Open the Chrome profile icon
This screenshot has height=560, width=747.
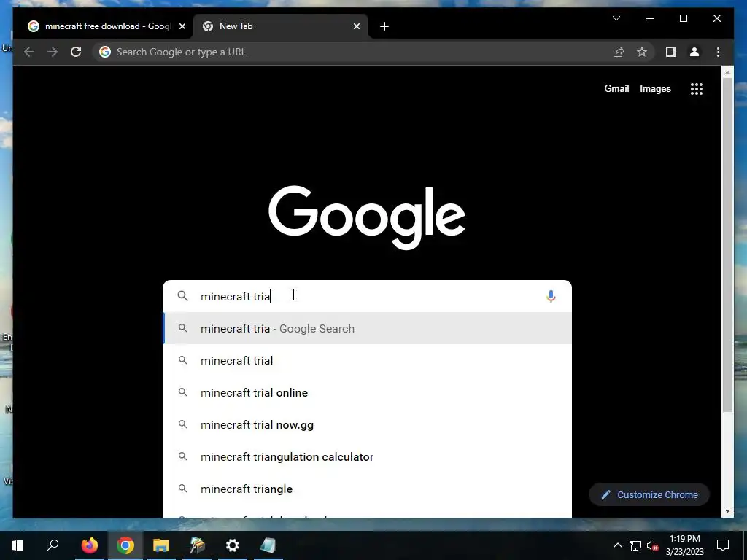click(694, 52)
